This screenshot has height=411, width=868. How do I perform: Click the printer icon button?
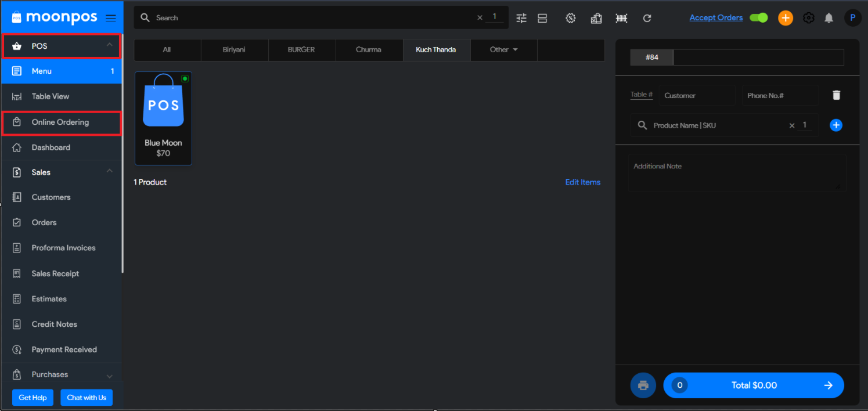point(643,385)
